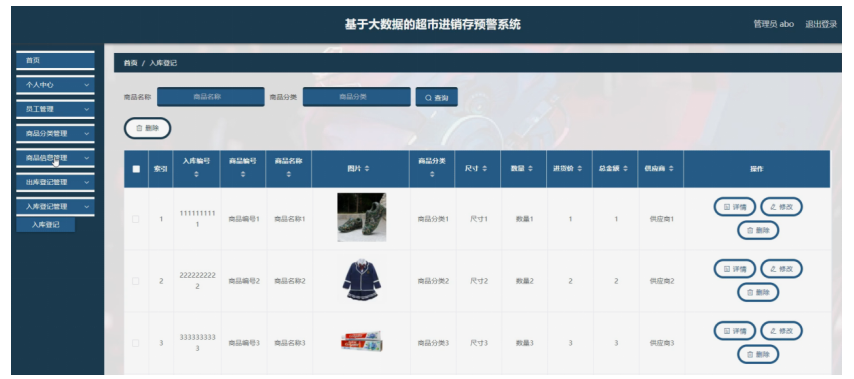Sort by 商品编号 column arrows
The width and height of the screenshot is (854, 379).
243,174
